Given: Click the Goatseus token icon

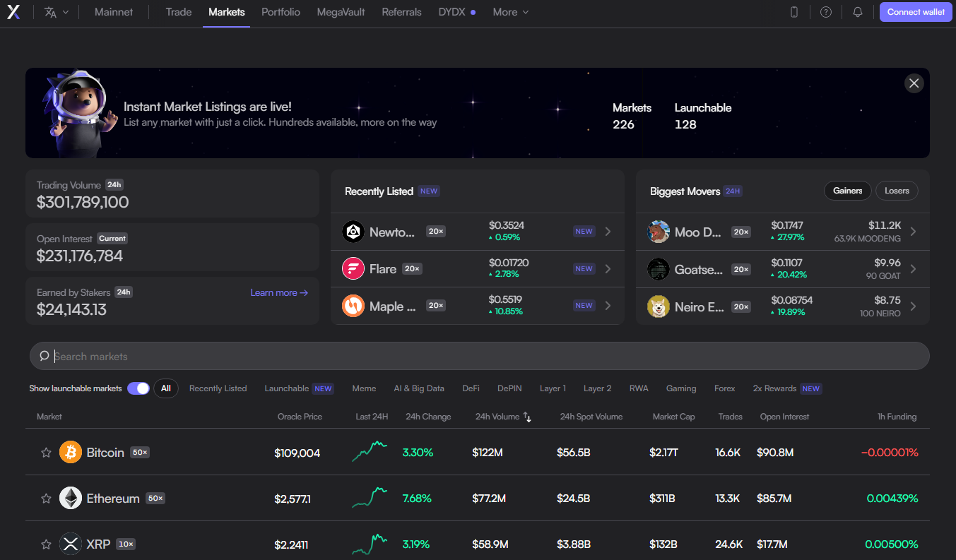Looking at the screenshot, I should [x=659, y=269].
